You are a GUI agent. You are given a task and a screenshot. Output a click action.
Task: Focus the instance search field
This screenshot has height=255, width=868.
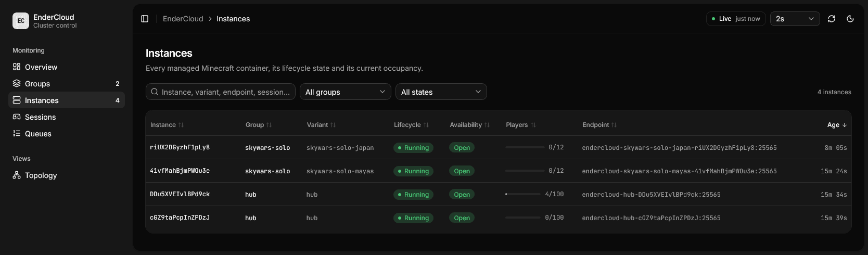tap(221, 92)
